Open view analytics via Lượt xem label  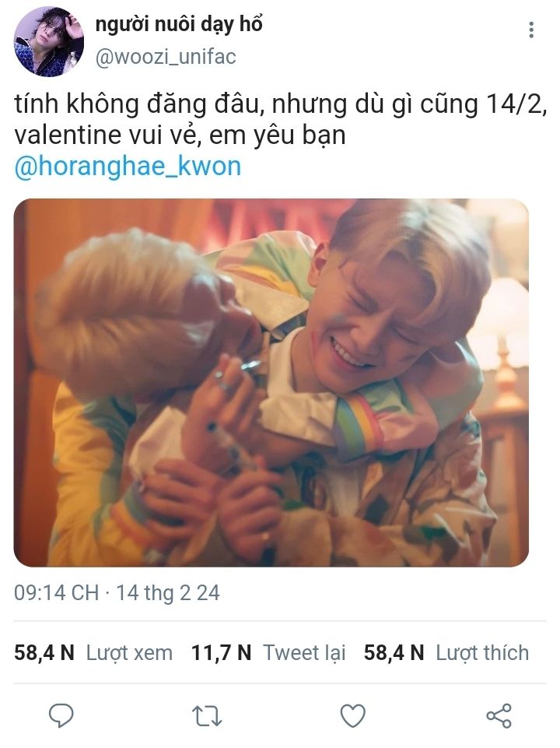(129, 652)
